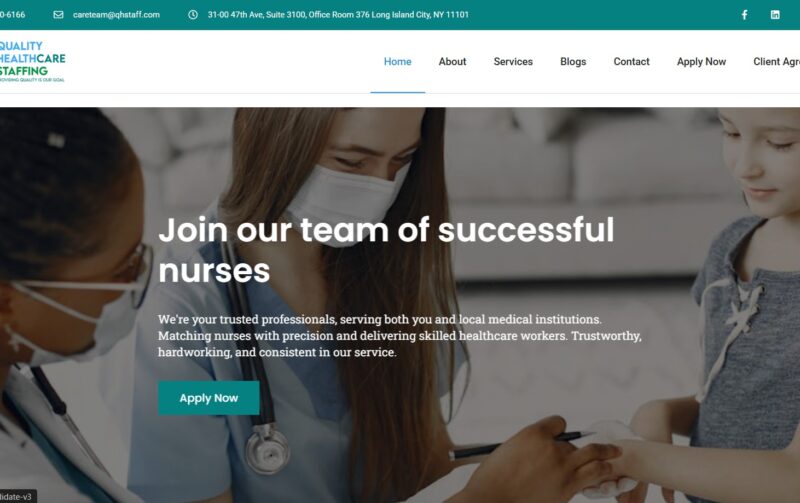This screenshot has height=503, width=800.
Task: Click the Long Island City address text
Action: 338,15
